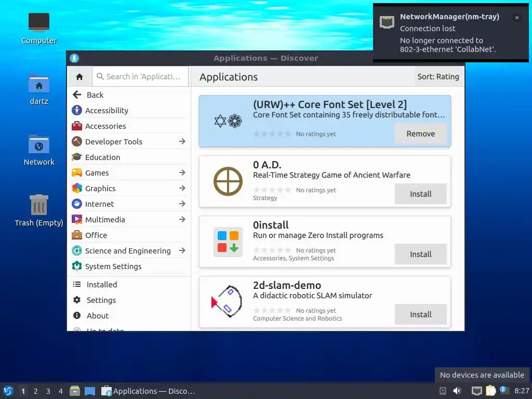Switch to virtual desktop 3
The width and height of the screenshot is (532, 399).
coord(48,391)
